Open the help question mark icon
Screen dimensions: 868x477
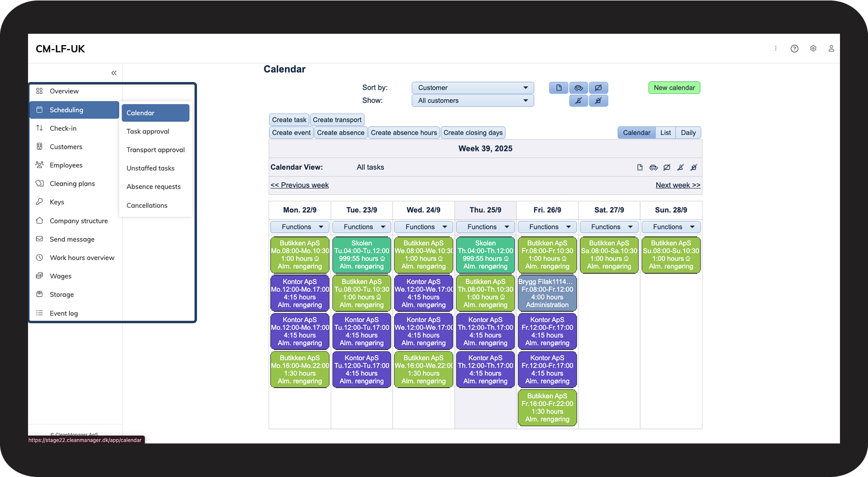coord(794,49)
